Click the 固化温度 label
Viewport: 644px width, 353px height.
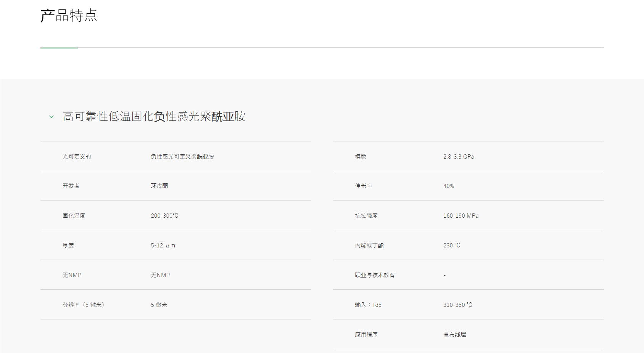pyautogui.click(x=74, y=216)
